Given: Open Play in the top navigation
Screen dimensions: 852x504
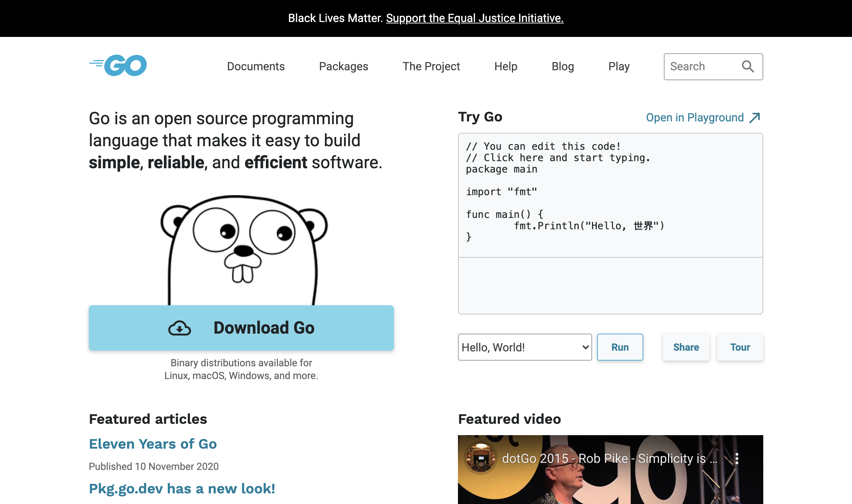Looking at the screenshot, I should click(x=619, y=66).
